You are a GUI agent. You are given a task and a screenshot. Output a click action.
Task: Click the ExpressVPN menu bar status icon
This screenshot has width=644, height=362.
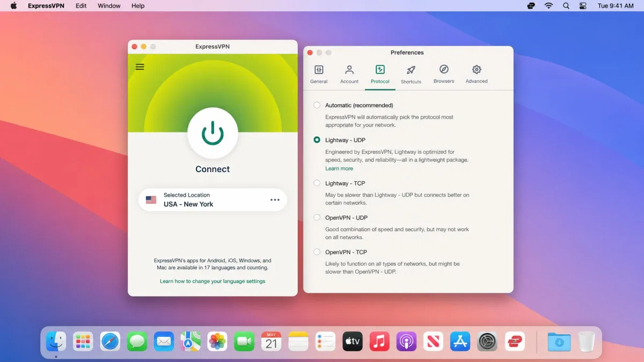tap(531, 6)
